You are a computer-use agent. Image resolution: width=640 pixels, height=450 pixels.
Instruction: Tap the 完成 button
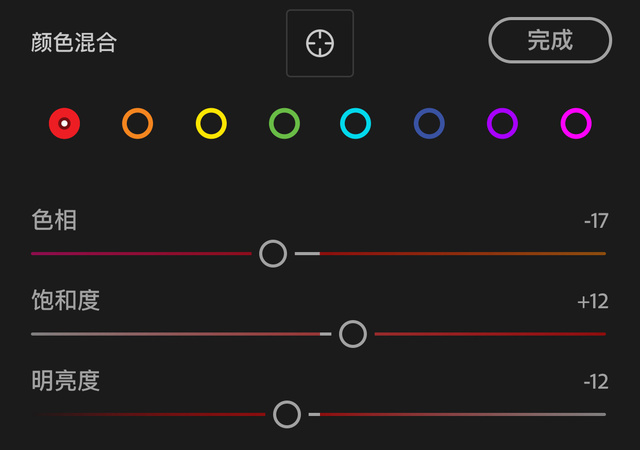pyautogui.click(x=549, y=41)
